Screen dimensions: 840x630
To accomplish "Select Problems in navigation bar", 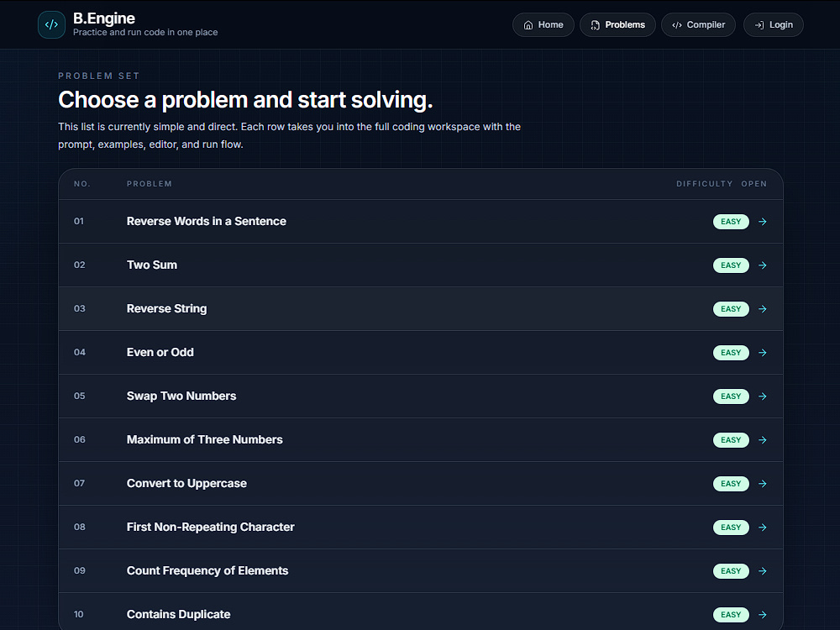I will [617, 24].
